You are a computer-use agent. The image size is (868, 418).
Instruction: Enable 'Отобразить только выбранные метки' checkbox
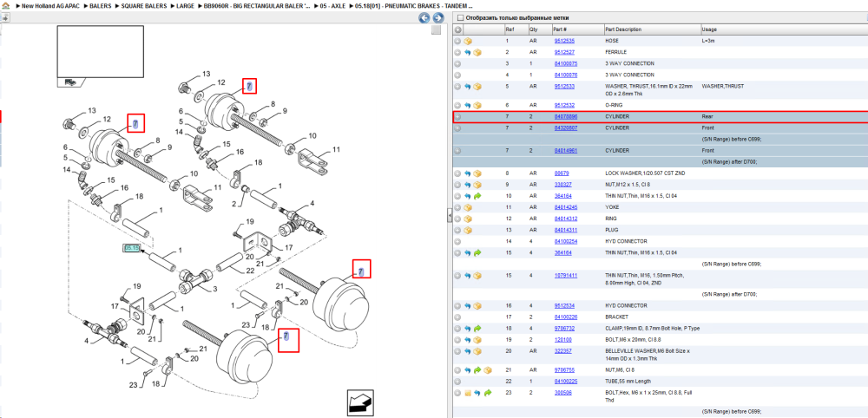click(459, 17)
